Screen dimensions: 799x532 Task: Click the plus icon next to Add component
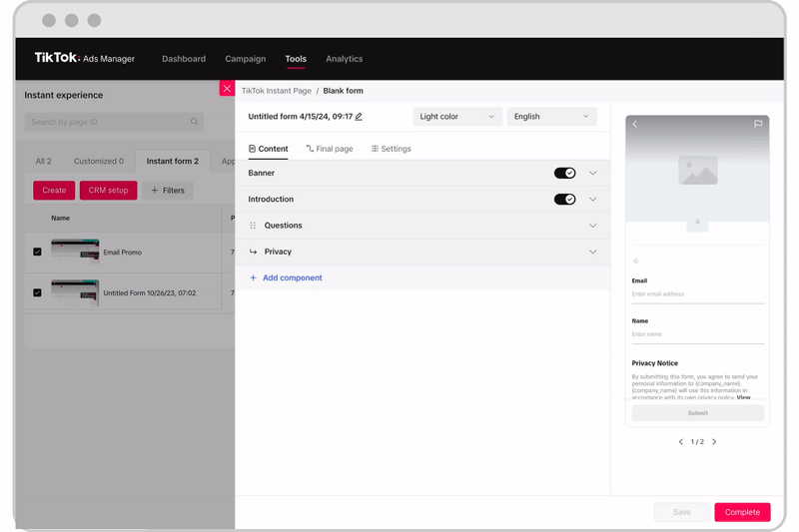pos(254,277)
